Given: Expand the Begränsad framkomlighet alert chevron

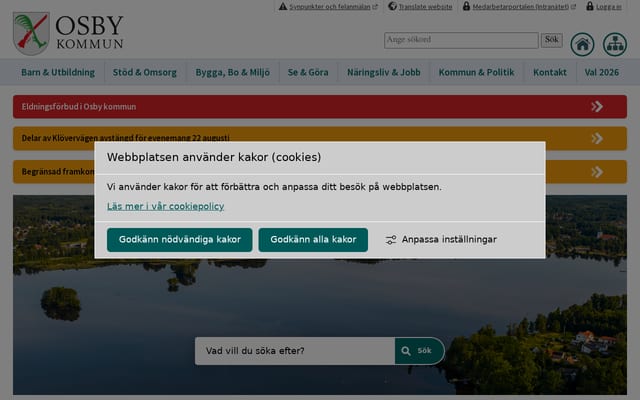Looking at the screenshot, I should pos(597,172).
